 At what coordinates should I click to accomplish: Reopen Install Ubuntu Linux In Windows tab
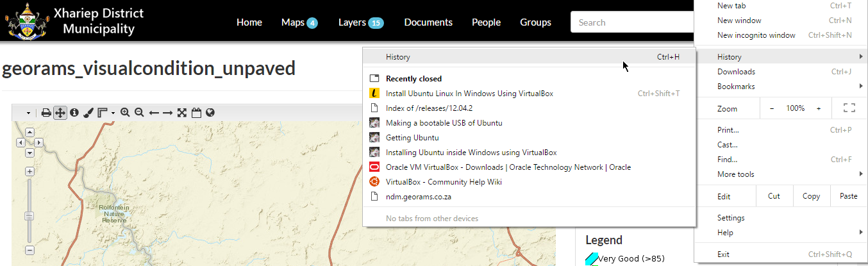pos(529,94)
